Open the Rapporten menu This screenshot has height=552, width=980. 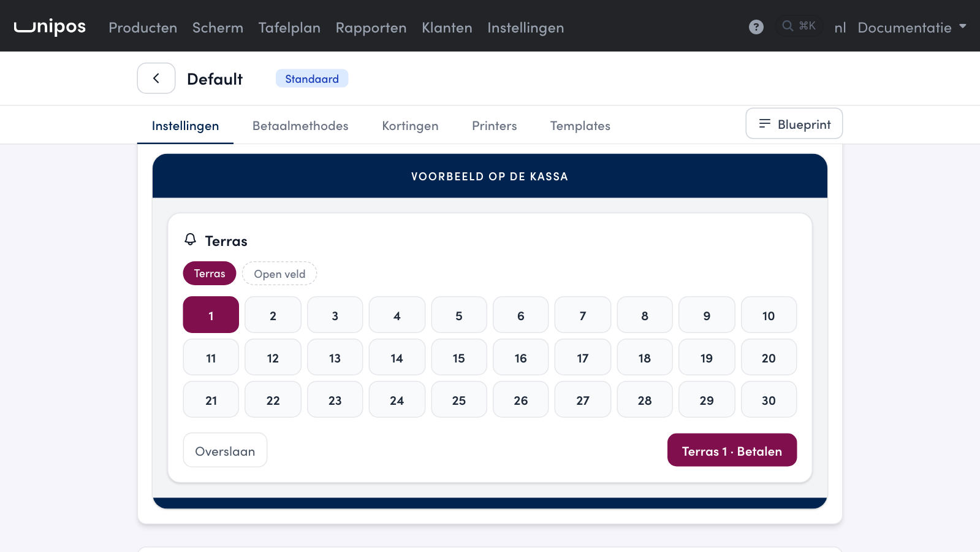pos(371,28)
